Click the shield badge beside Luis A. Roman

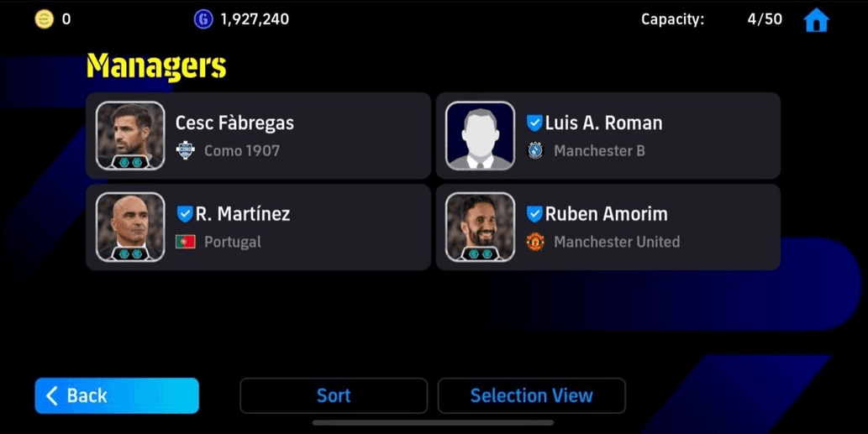pos(534,123)
